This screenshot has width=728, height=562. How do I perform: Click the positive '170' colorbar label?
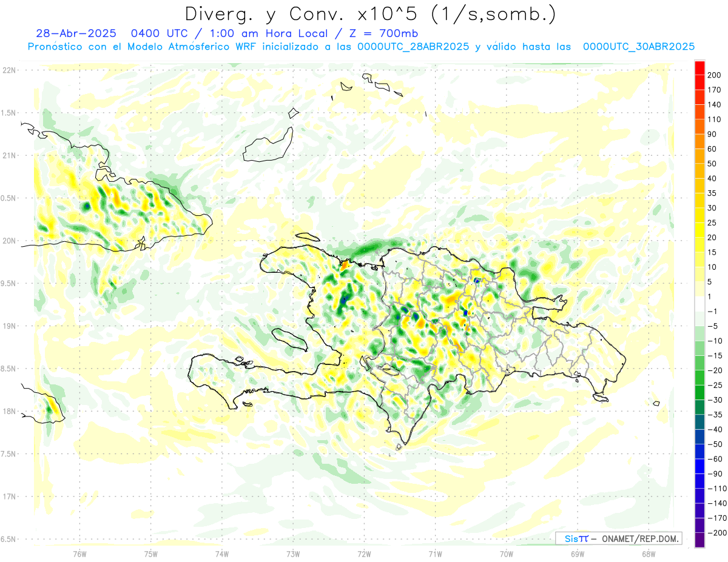click(x=715, y=90)
